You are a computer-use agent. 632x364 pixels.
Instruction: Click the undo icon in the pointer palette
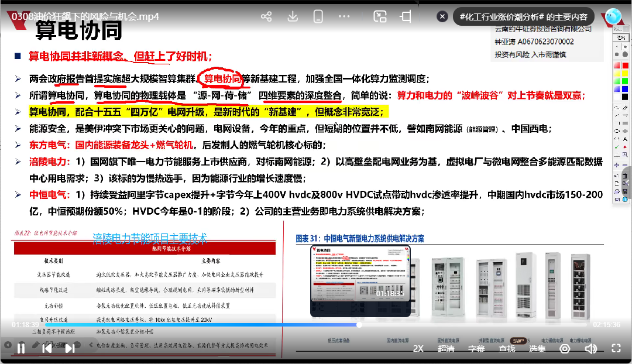[x=616, y=176]
